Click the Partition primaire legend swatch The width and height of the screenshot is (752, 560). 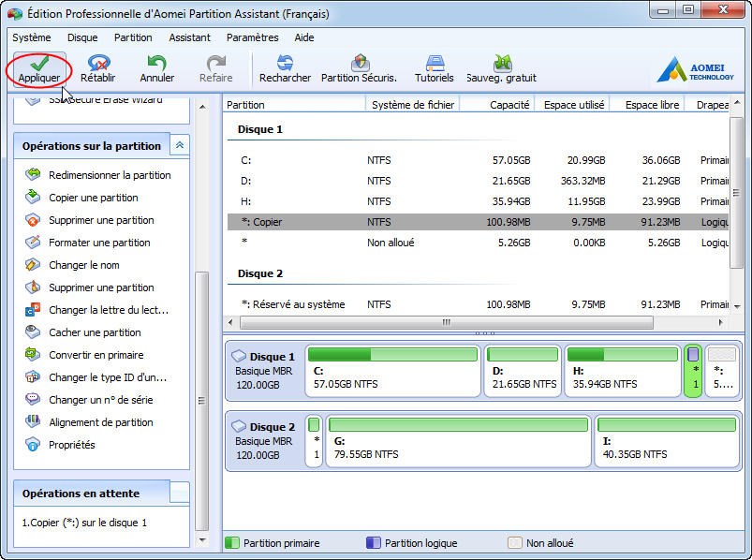(232, 543)
